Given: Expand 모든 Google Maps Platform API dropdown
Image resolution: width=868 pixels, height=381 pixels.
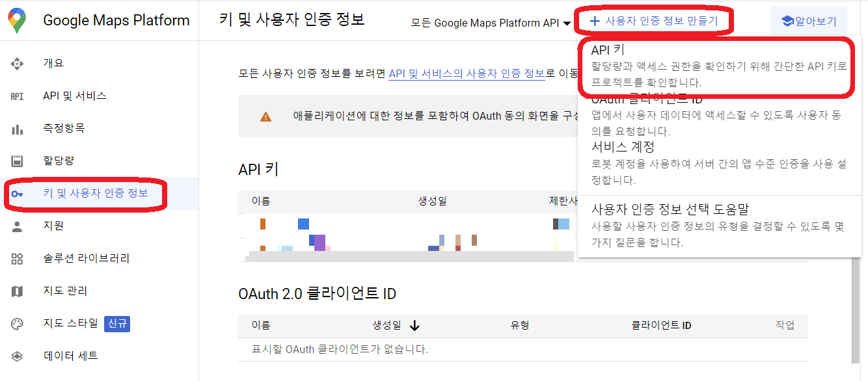Looking at the screenshot, I should [x=491, y=23].
